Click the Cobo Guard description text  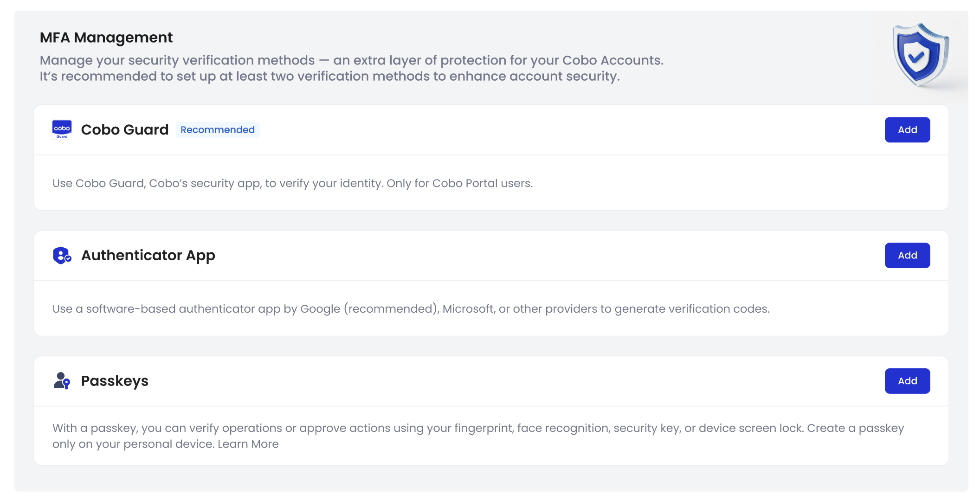tap(292, 183)
